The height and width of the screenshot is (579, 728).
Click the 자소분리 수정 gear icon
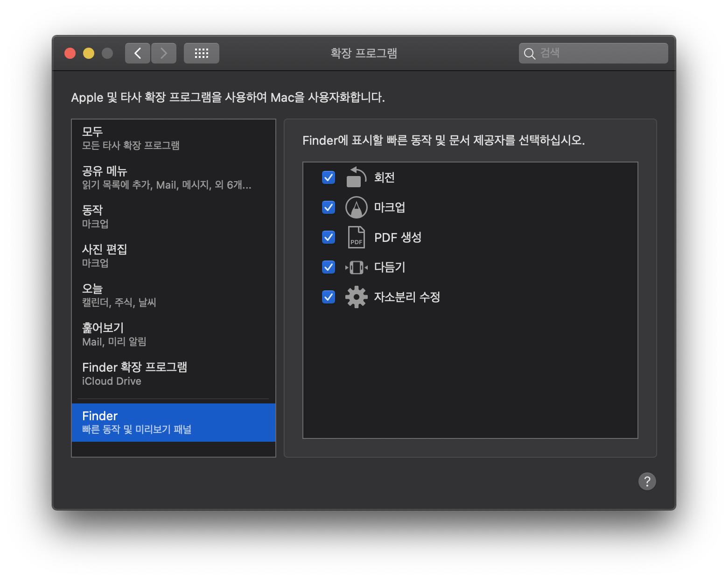click(356, 297)
